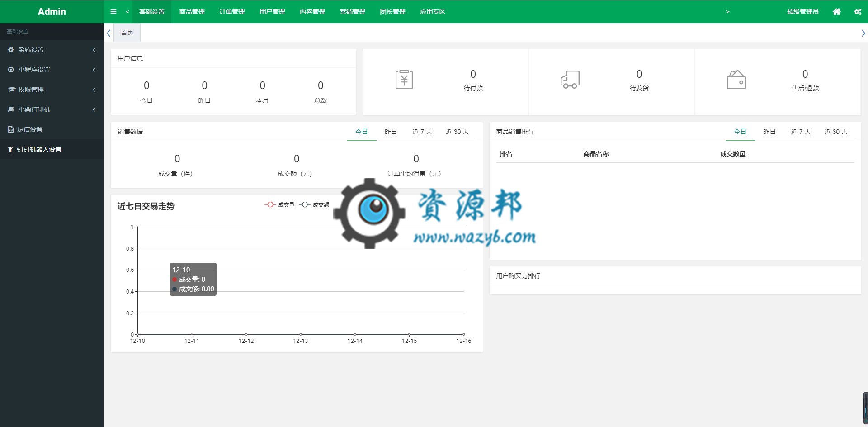Viewport: 868px width, 427px height.
Task: Select 近 30 天 tab in 商品销售排行
Action: (x=836, y=132)
